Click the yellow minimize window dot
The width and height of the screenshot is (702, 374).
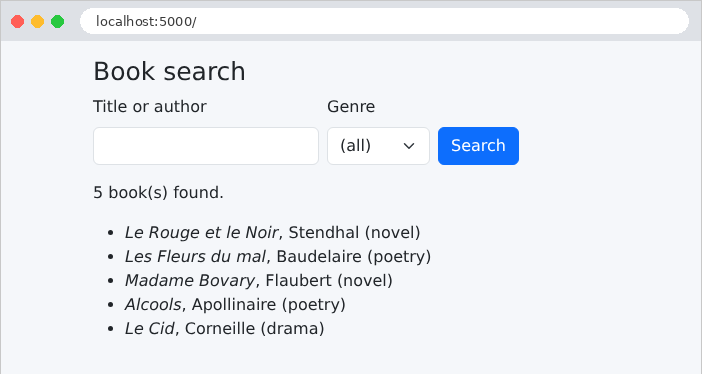pos(38,21)
